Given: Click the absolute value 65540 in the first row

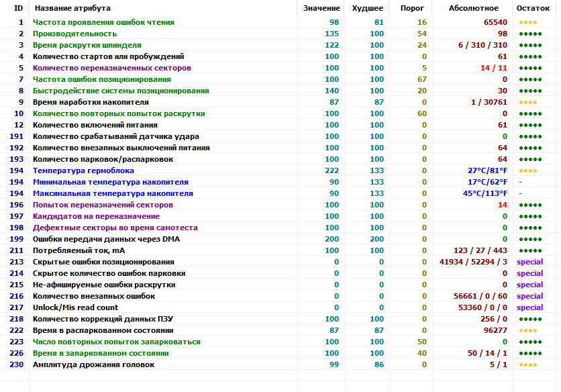Looking at the screenshot, I should pos(495,23).
